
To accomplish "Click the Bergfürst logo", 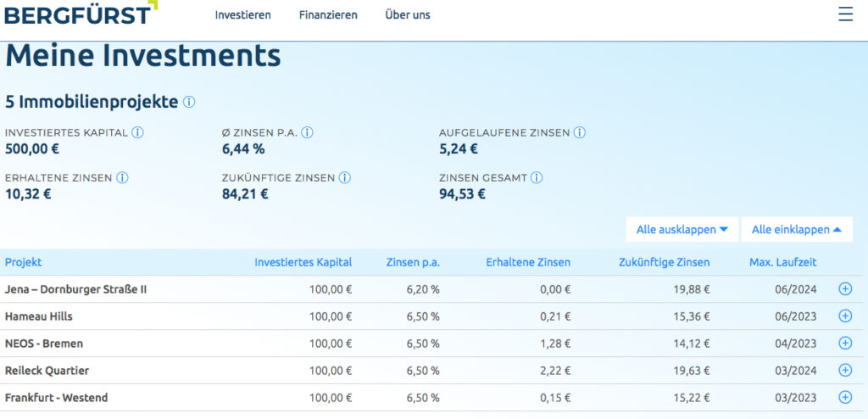I will (x=81, y=13).
